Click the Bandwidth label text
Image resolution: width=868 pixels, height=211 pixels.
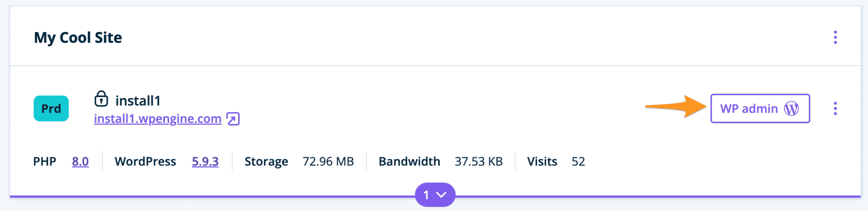[x=409, y=162]
